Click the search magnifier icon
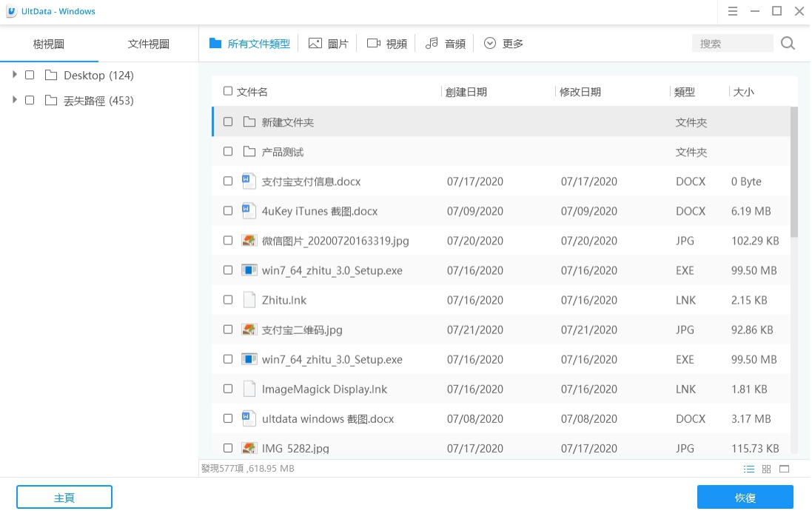 tap(788, 44)
